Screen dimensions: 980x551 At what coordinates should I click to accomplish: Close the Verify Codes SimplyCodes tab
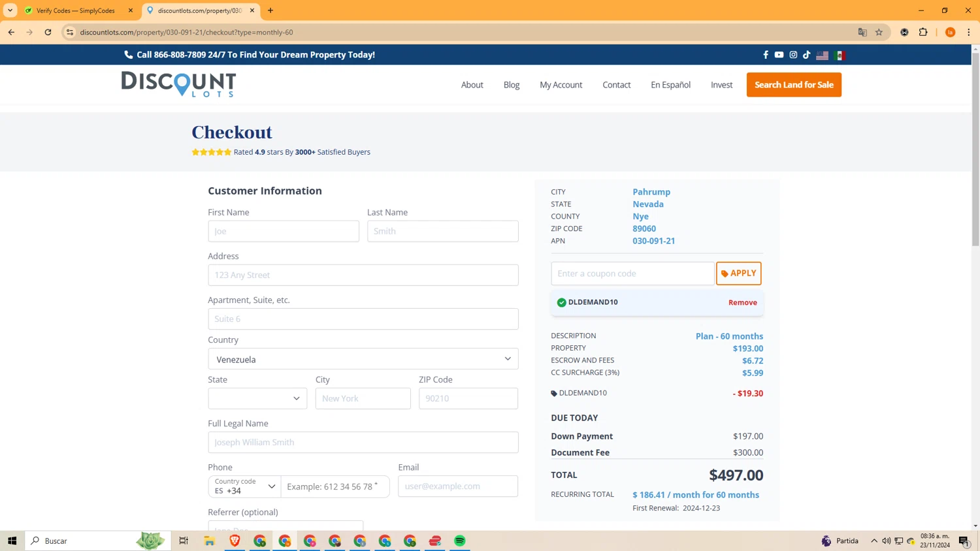(x=131, y=10)
